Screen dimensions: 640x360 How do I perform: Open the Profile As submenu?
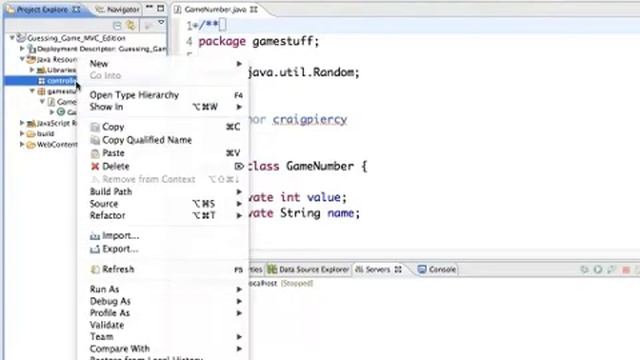coord(163,313)
